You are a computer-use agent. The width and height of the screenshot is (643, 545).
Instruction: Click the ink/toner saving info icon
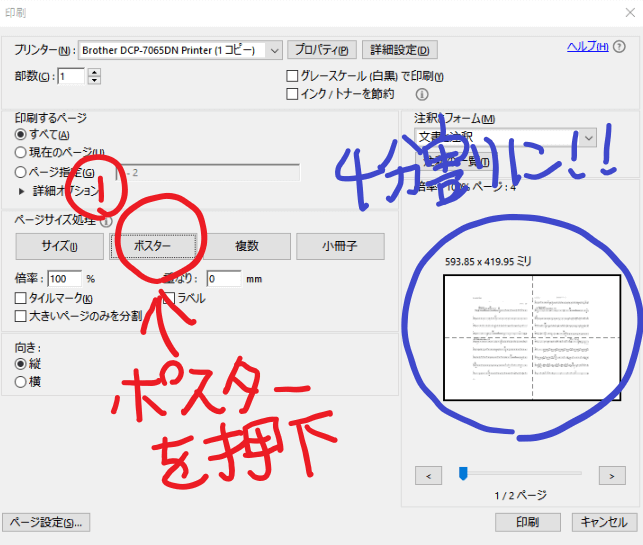point(422,95)
